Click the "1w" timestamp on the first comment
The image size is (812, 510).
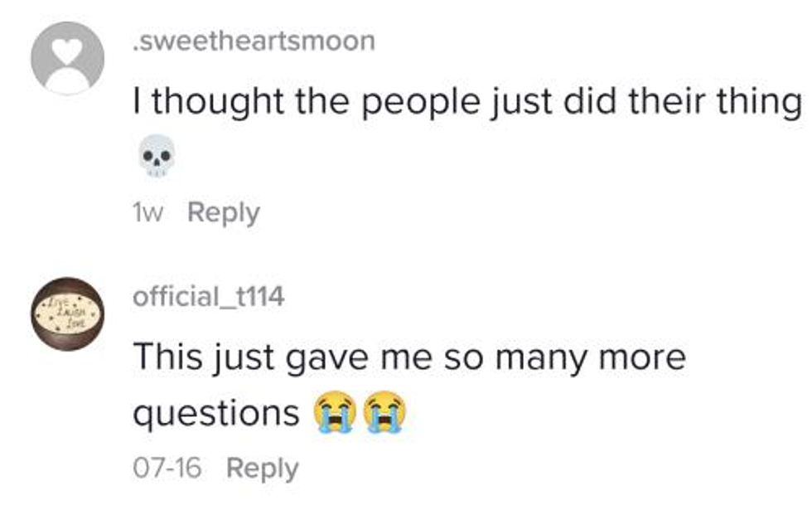pos(149,213)
